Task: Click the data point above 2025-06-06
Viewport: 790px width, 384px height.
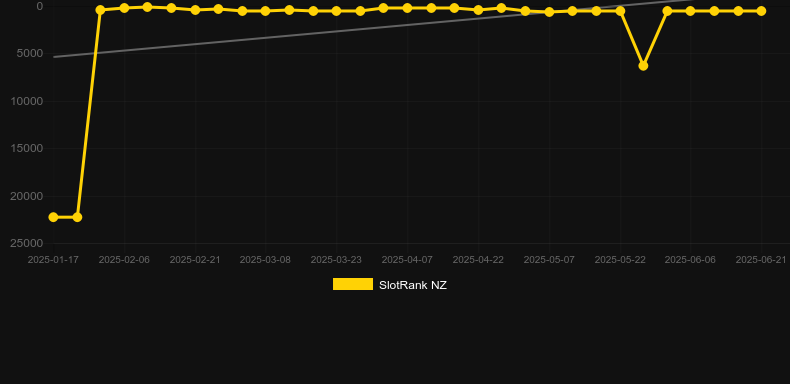Action: point(690,11)
